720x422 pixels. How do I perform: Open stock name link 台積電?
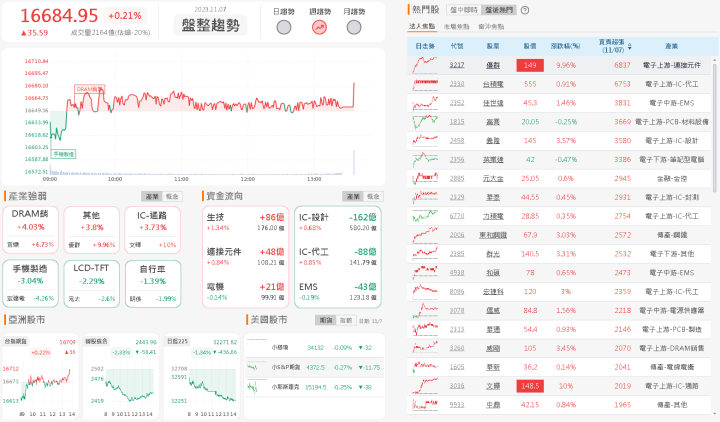(493, 84)
